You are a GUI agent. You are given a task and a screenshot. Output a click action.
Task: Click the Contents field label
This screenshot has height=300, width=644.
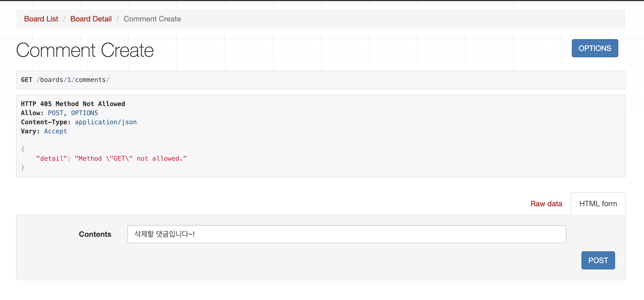pos(95,234)
